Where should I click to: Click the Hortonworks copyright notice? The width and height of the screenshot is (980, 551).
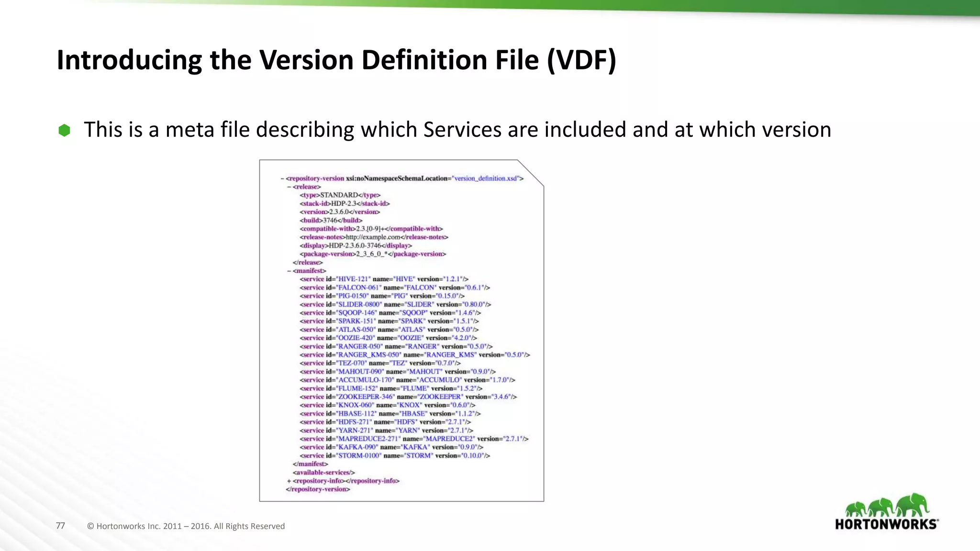[186, 526]
